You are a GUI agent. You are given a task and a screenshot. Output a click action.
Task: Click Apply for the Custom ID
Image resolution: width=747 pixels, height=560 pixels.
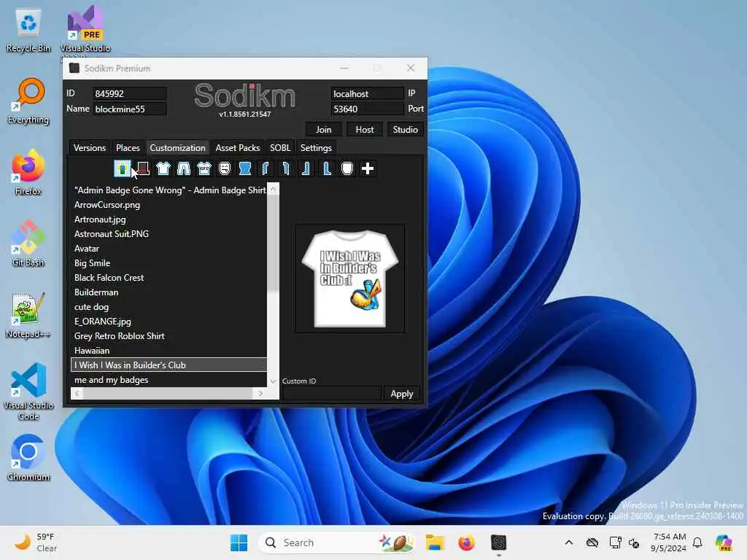click(x=402, y=394)
